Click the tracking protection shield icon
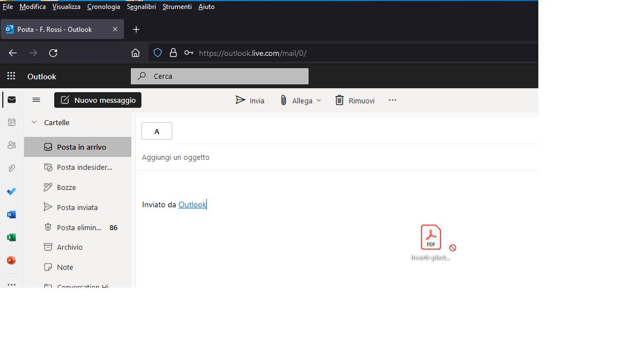This screenshot has height=362, width=644. 157,53
